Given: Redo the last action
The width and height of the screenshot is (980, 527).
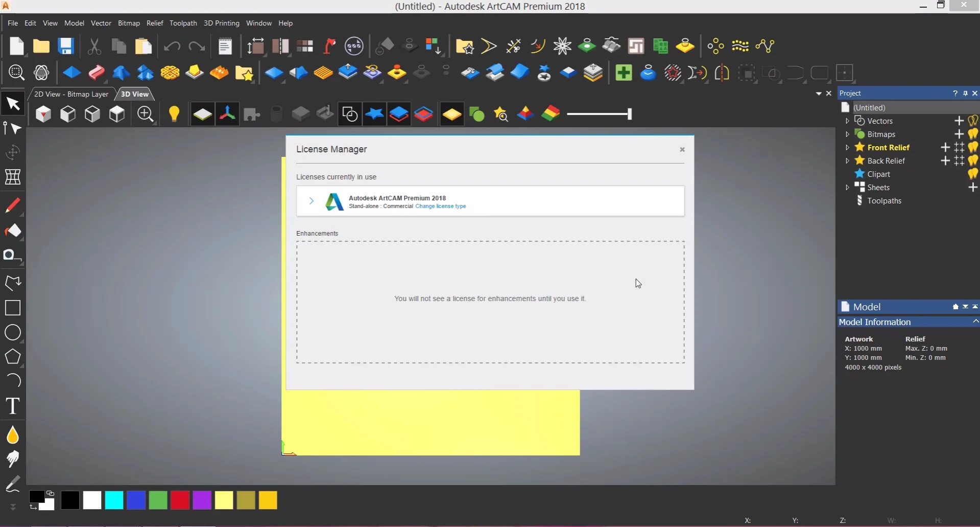Looking at the screenshot, I should (197, 47).
